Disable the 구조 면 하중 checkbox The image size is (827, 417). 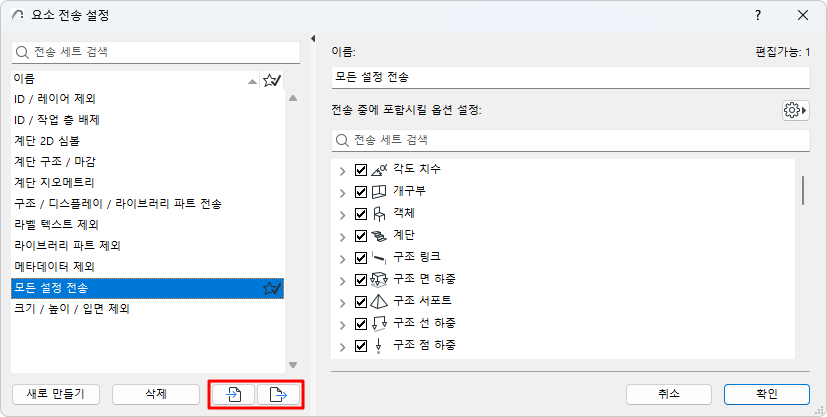click(361, 280)
